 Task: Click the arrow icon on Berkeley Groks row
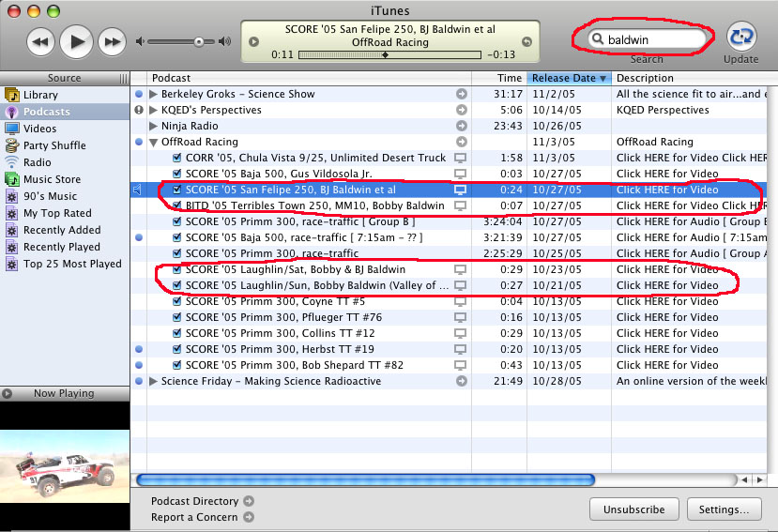tap(462, 94)
